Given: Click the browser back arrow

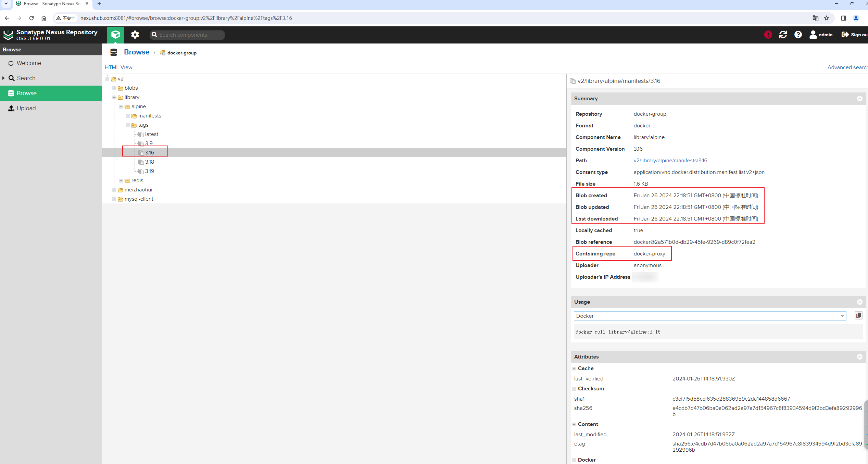Looking at the screenshot, I should [x=7, y=18].
